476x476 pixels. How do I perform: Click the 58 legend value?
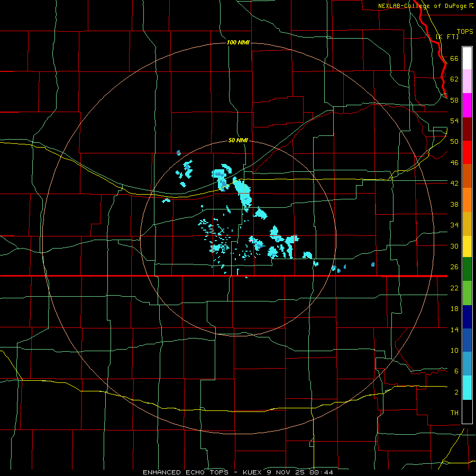454,100
